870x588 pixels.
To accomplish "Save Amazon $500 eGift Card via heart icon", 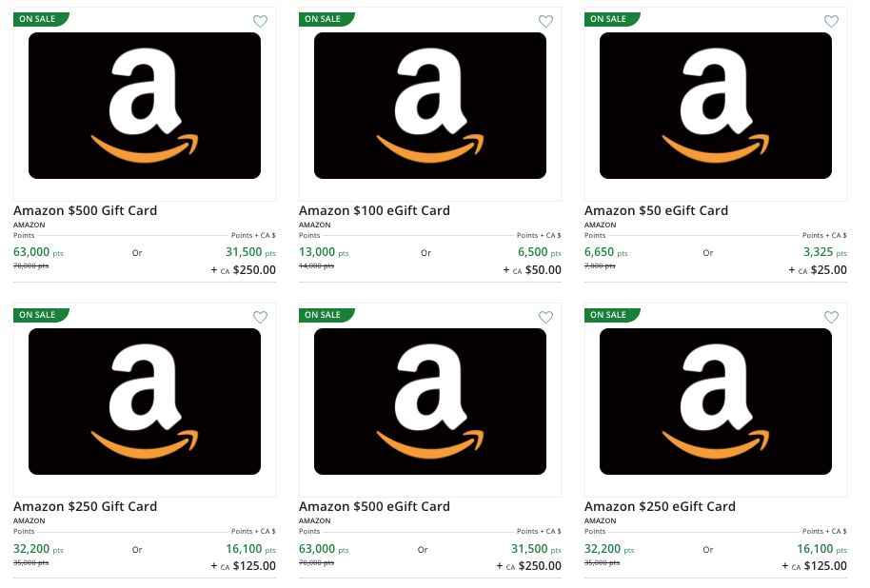I will click(x=545, y=318).
